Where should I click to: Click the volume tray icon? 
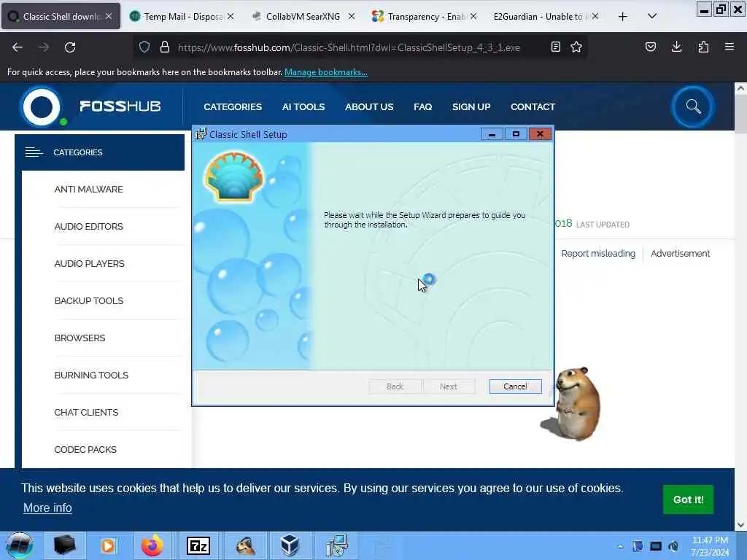[x=673, y=546]
